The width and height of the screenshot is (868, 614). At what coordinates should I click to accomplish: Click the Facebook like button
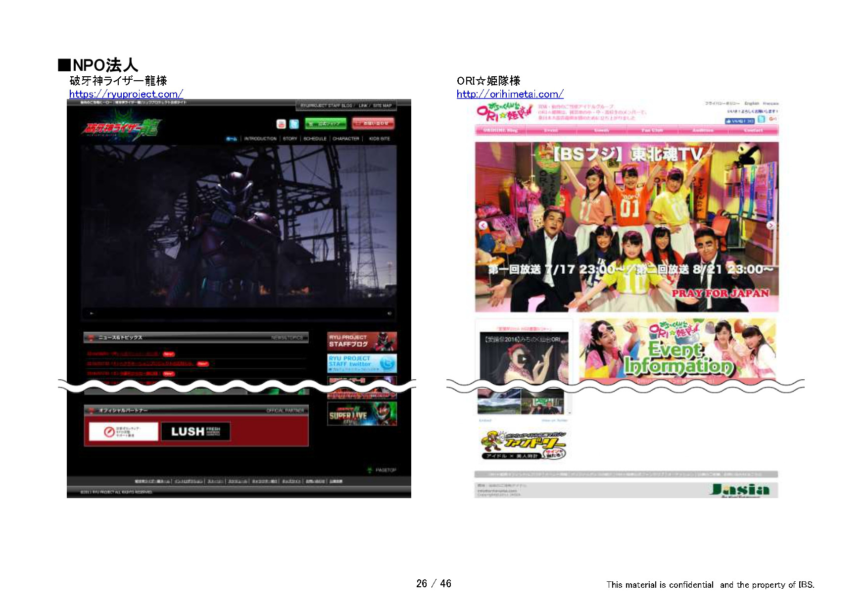739,121
